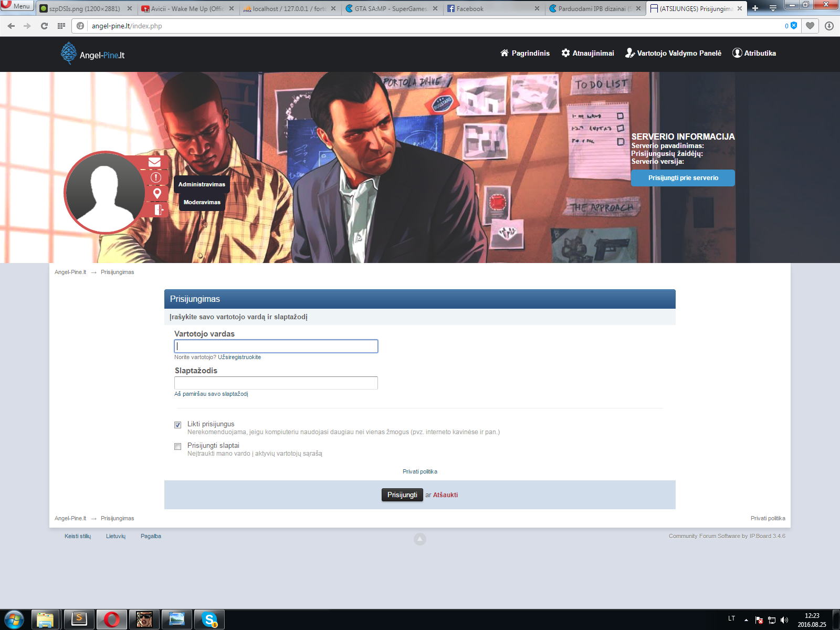This screenshot has height=630, width=840.
Task: Select the door logout icon beside avatar
Action: click(x=159, y=209)
